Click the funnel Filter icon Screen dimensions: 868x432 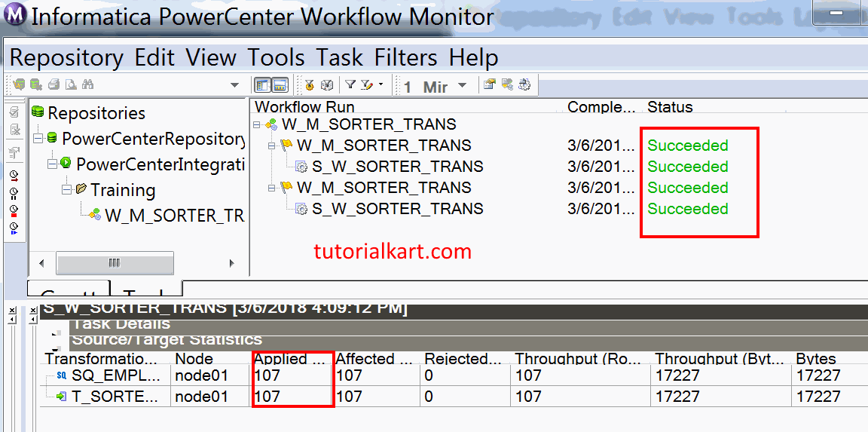coord(350,84)
